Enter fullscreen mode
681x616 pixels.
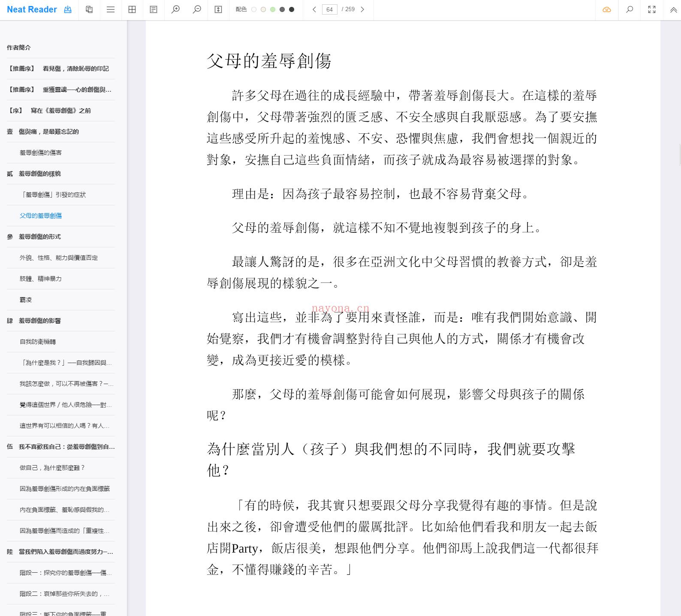tap(652, 9)
